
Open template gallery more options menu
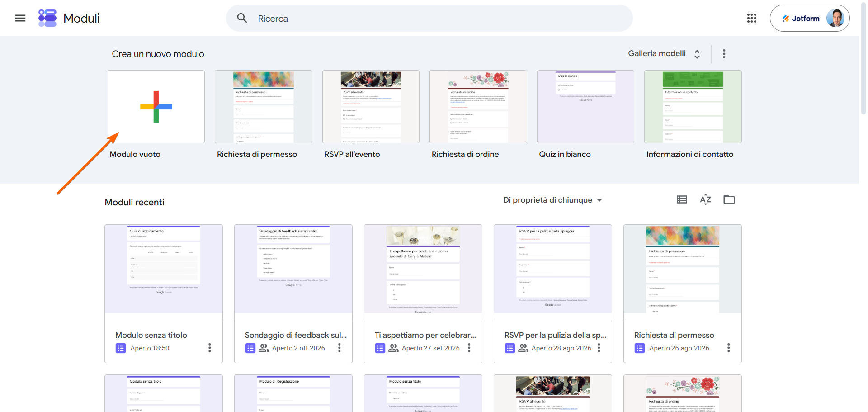[x=724, y=54]
